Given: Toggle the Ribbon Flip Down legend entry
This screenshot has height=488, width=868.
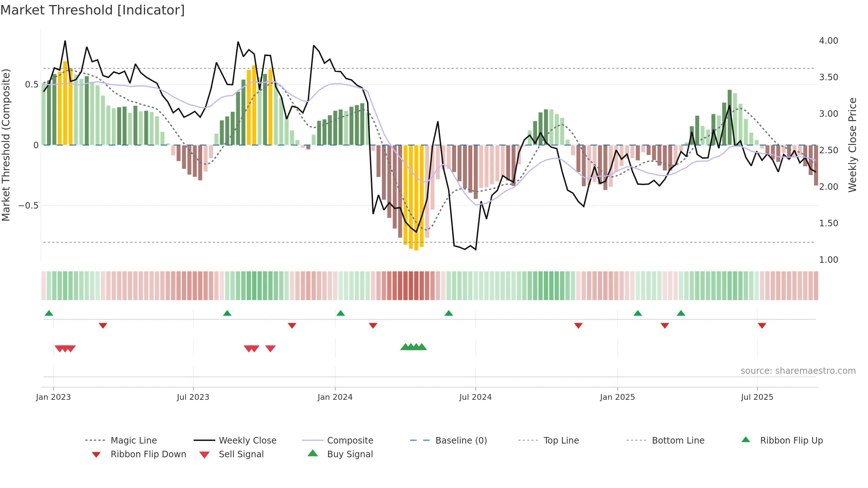Looking at the screenshot, I should click(139, 454).
